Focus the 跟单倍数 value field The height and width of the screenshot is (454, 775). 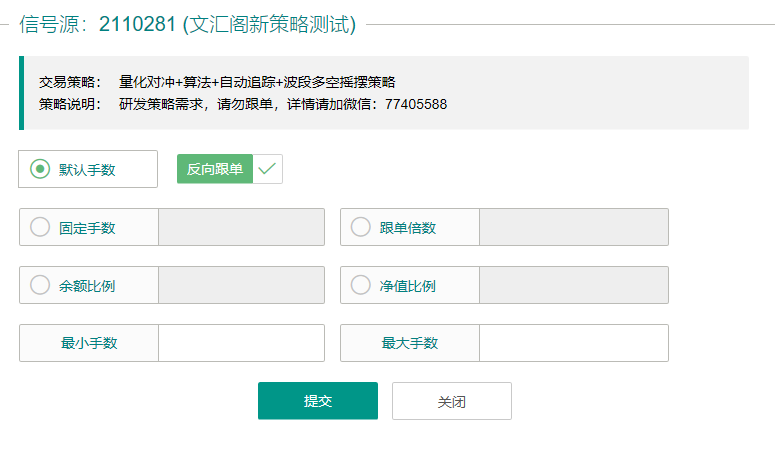coord(574,227)
